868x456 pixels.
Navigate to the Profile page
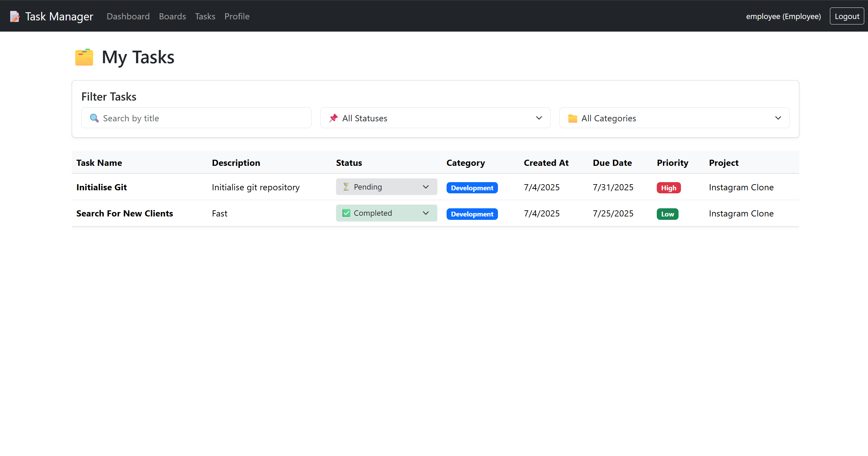point(237,16)
